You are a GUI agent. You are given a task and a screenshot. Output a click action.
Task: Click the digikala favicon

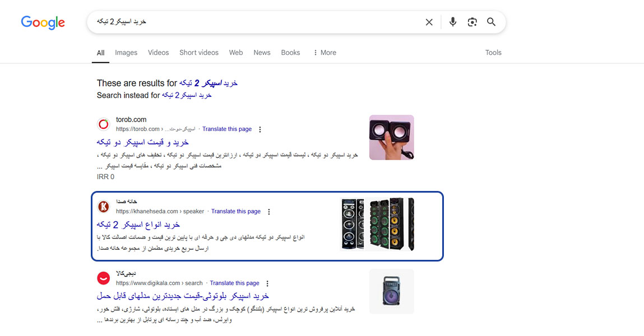[104, 278]
